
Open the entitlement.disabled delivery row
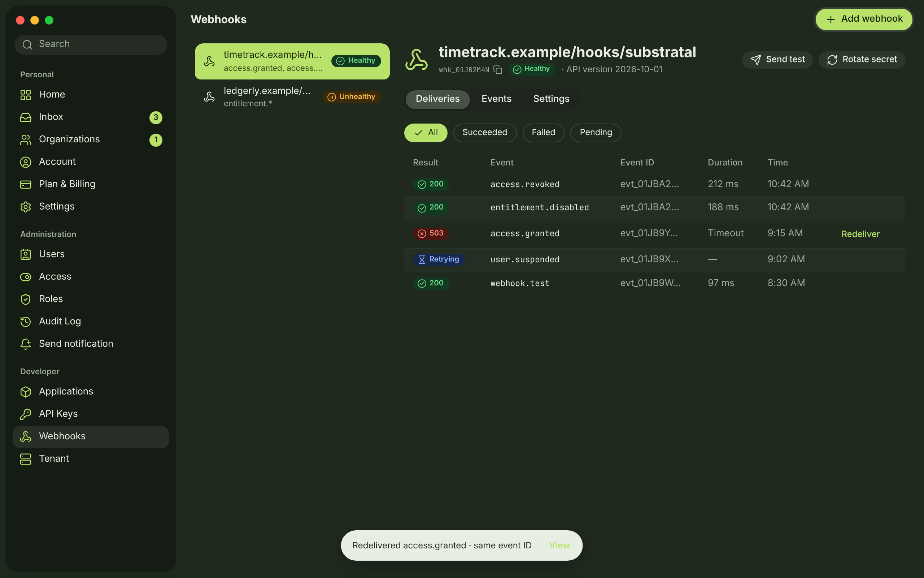pyautogui.click(x=654, y=208)
